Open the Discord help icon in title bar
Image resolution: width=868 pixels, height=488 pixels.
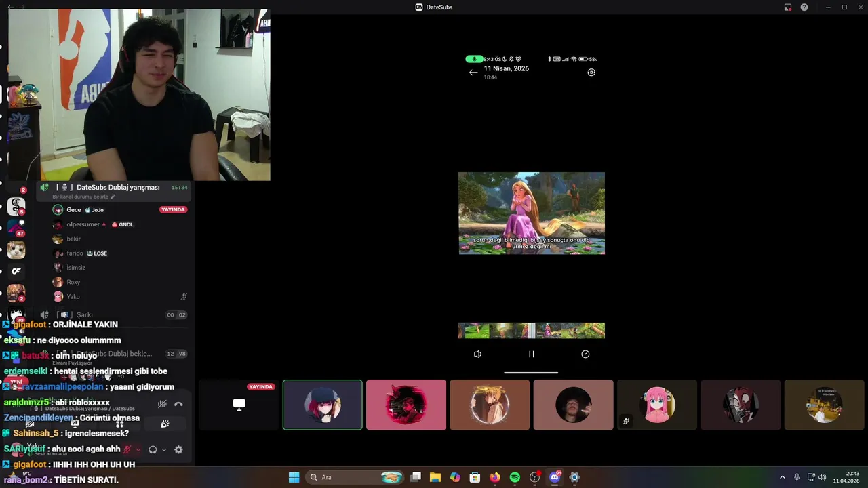pyautogui.click(x=804, y=7)
